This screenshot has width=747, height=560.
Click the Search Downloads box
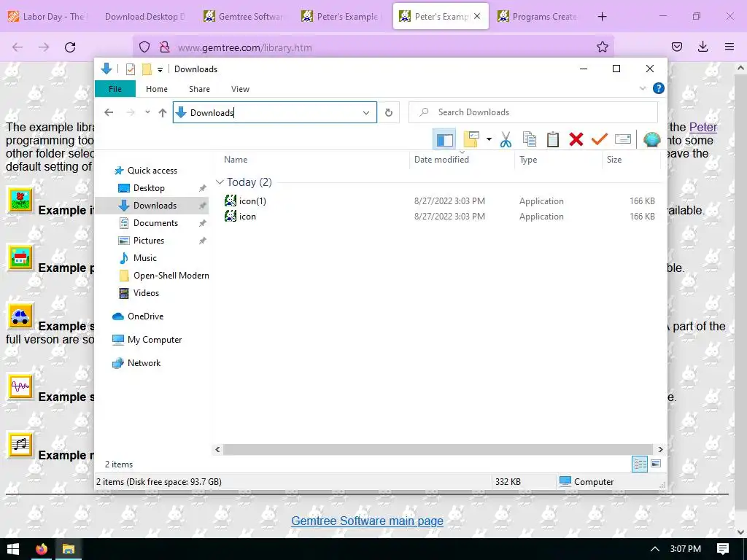[533, 112]
